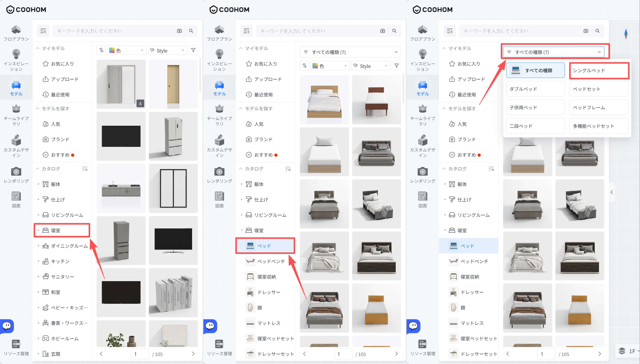Viewport: 640px width, 364px height.
Task: Select すべての種類 option in right panel type list
Action: 535,70
